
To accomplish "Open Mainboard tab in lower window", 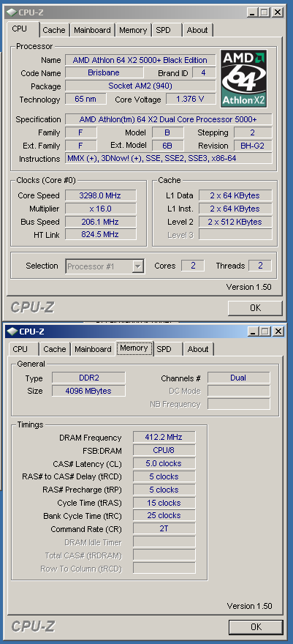I will 93,349.
